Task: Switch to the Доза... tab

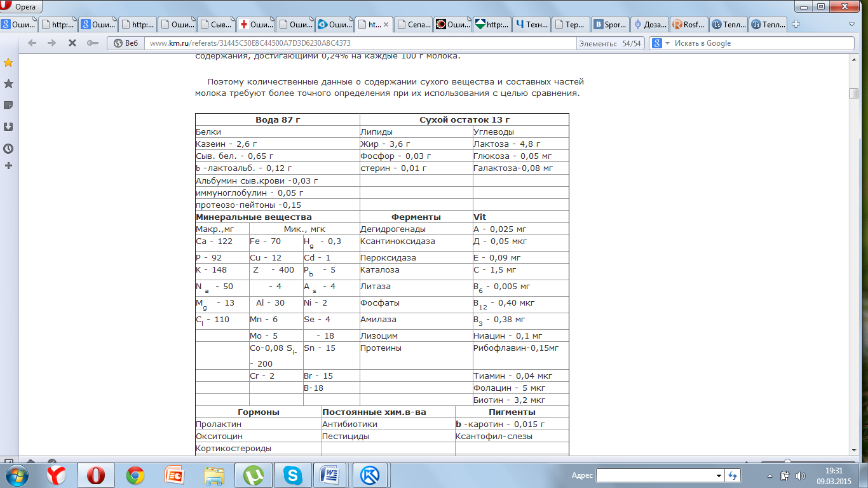Action: [x=649, y=25]
